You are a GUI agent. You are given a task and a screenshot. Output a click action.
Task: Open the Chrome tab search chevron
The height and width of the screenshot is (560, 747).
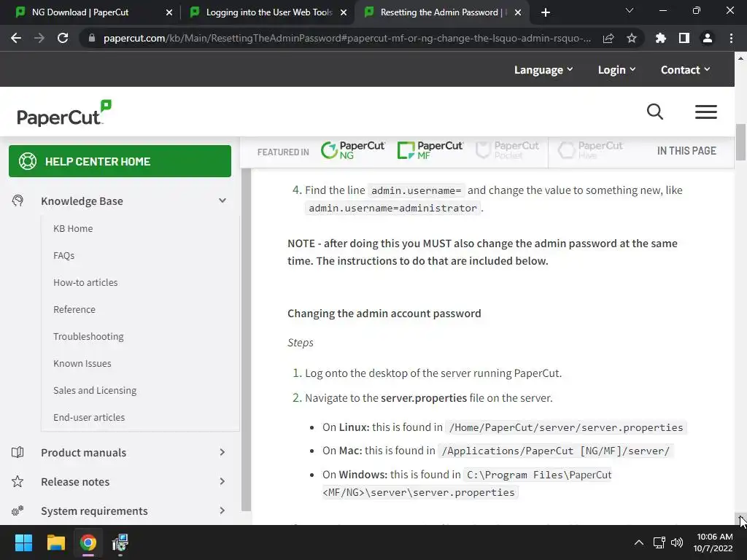[630, 10]
